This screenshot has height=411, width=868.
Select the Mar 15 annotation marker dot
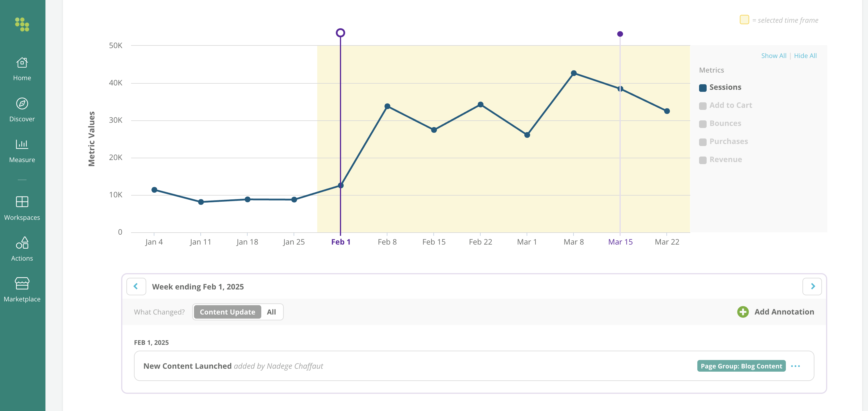pyautogui.click(x=620, y=34)
